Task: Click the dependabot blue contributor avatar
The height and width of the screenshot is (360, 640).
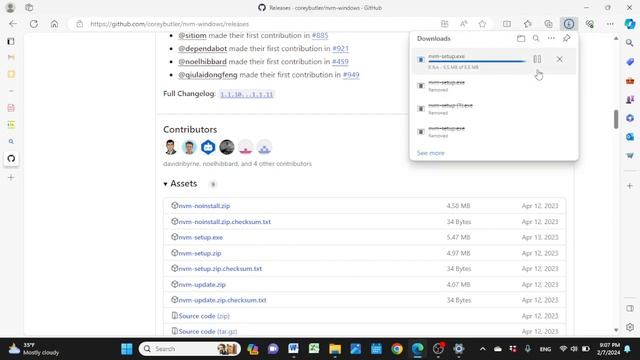Action: pos(208,147)
